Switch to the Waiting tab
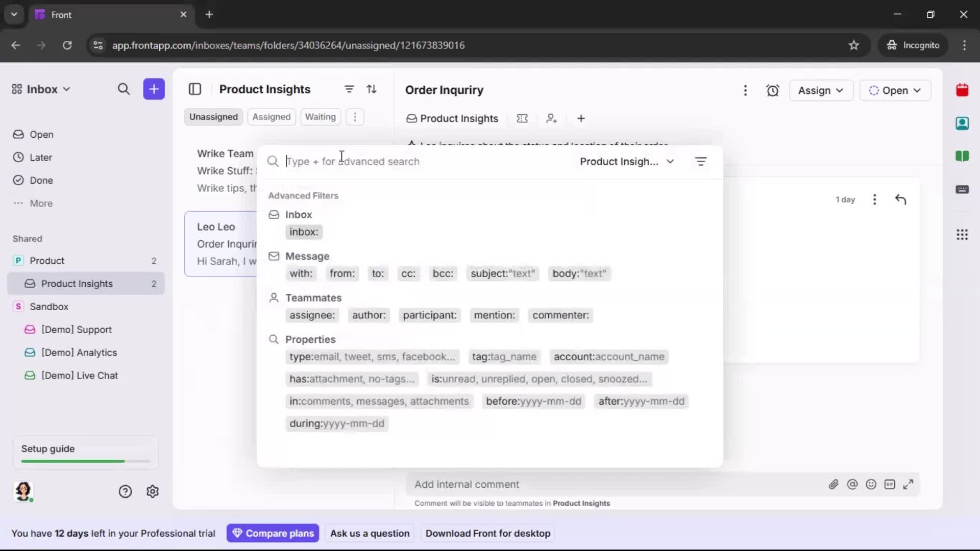980x551 pixels. pyautogui.click(x=321, y=117)
